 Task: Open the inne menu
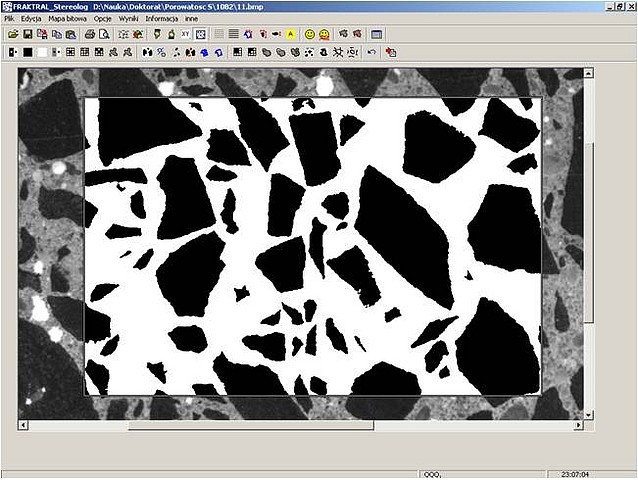(192, 19)
